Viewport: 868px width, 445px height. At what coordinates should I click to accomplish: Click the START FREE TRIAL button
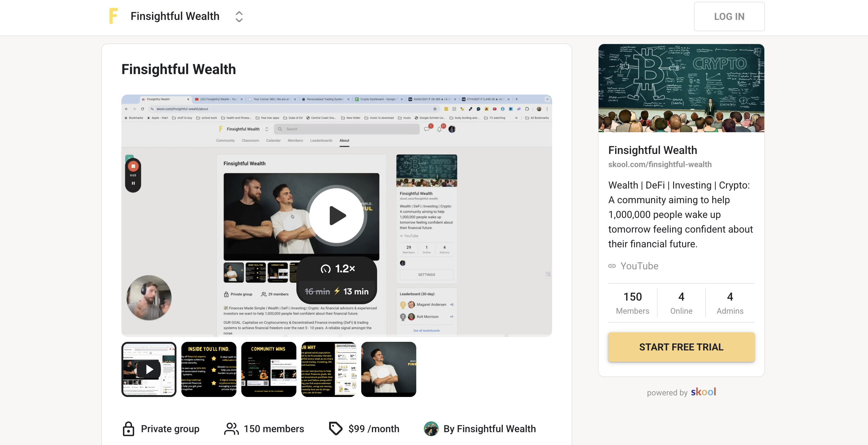click(681, 347)
